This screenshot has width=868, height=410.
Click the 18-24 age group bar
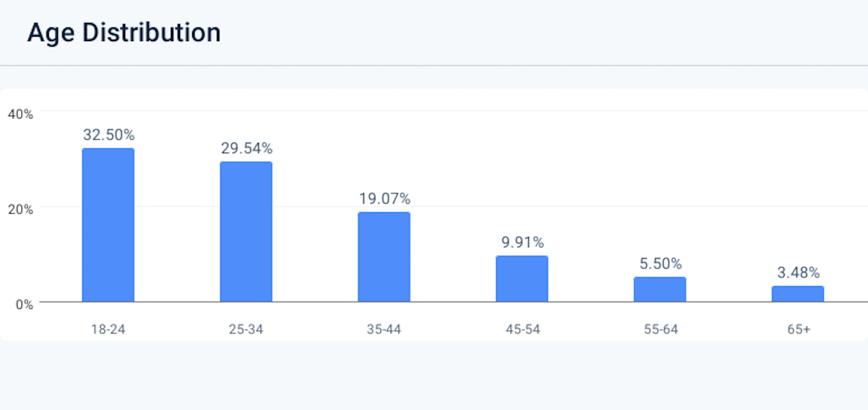click(108, 224)
